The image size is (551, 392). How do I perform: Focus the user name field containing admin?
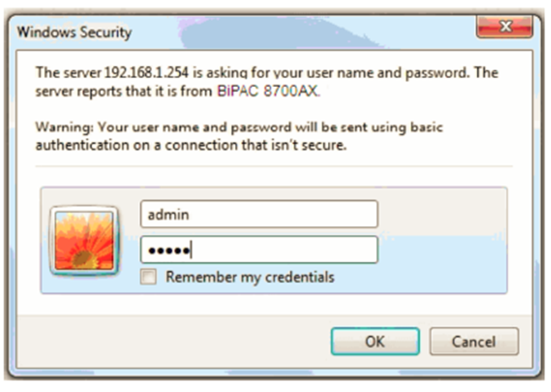pos(259,214)
